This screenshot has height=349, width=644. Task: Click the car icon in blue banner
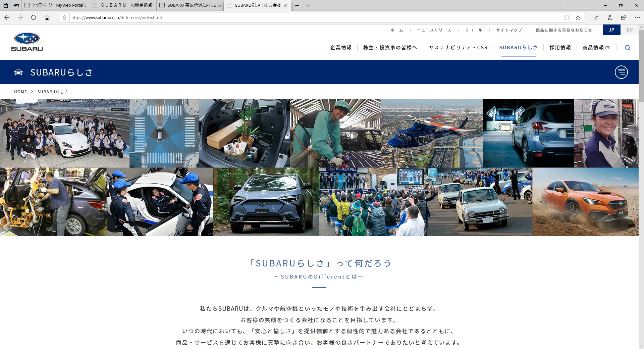pos(18,72)
